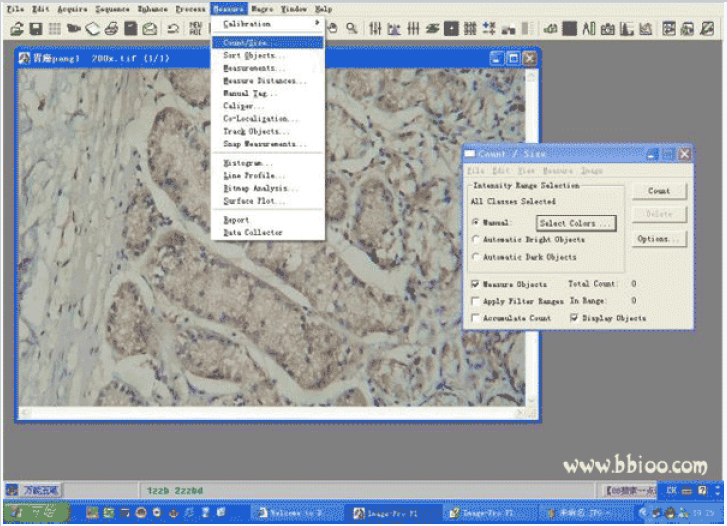Click the Open file folder icon
The image size is (727, 526).
[x=17, y=29]
